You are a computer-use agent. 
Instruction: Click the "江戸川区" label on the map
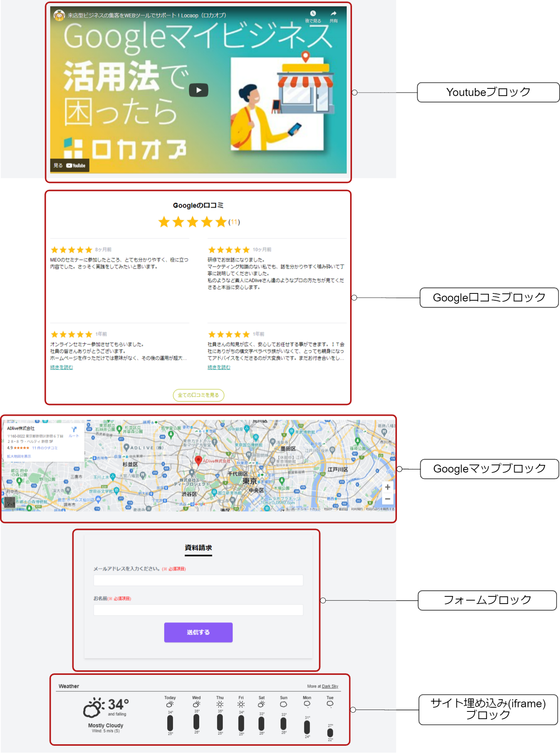point(338,469)
